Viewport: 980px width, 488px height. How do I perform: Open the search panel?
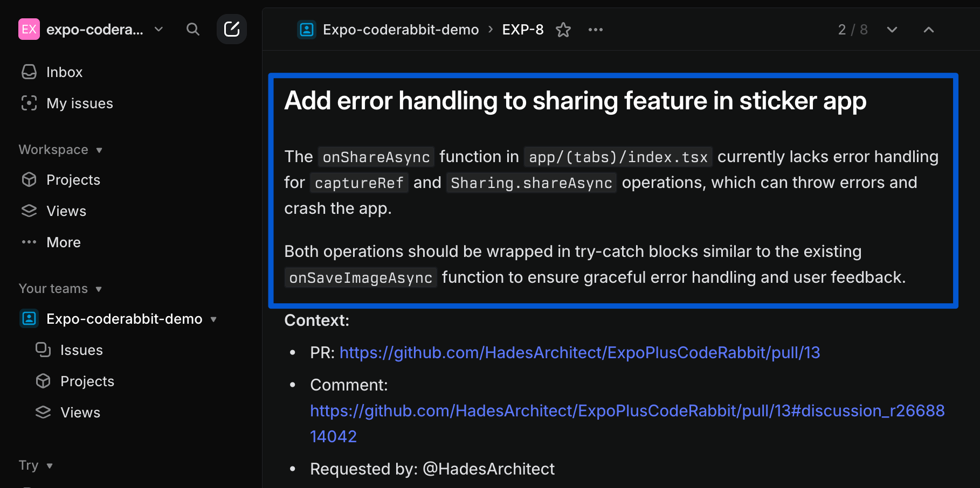[x=192, y=30]
